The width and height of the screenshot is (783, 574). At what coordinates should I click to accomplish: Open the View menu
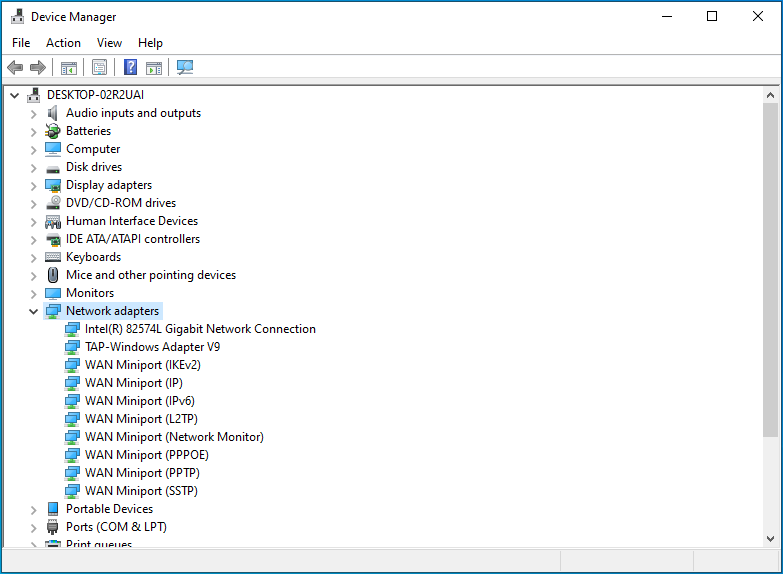[109, 43]
